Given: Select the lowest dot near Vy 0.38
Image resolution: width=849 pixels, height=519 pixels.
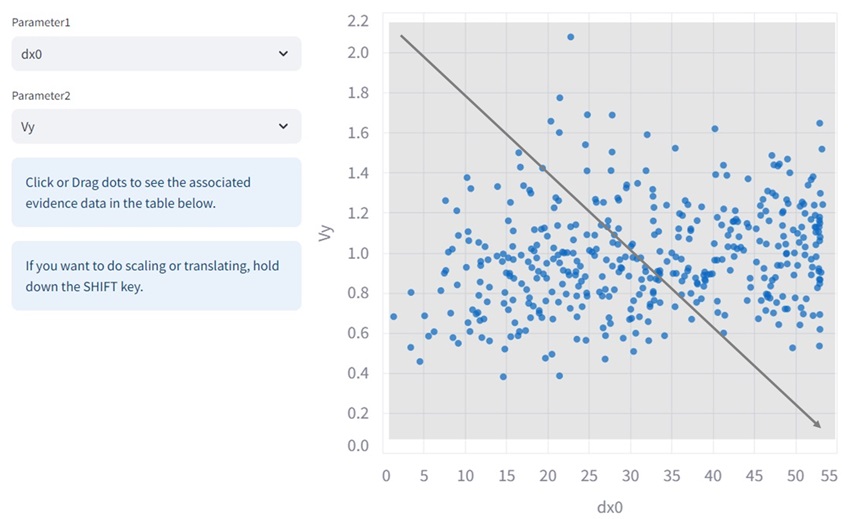Looking at the screenshot, I should pyautogui.click(x=503, y=377).
